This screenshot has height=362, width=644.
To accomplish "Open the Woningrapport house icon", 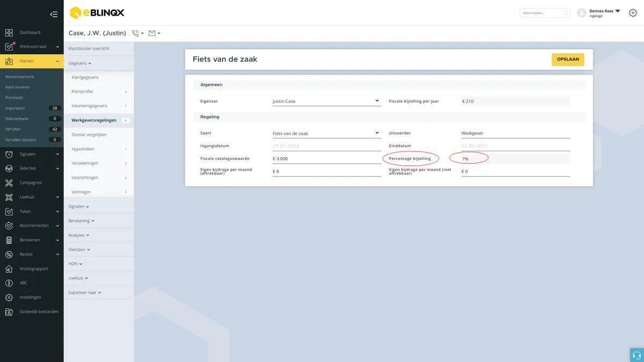I will point(9,269).
